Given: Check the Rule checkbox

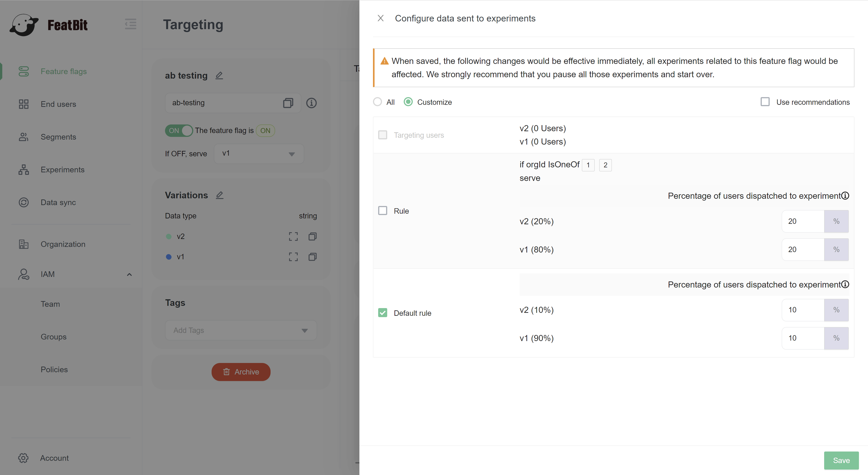Looking at the screenshot, I should (382, 211).
